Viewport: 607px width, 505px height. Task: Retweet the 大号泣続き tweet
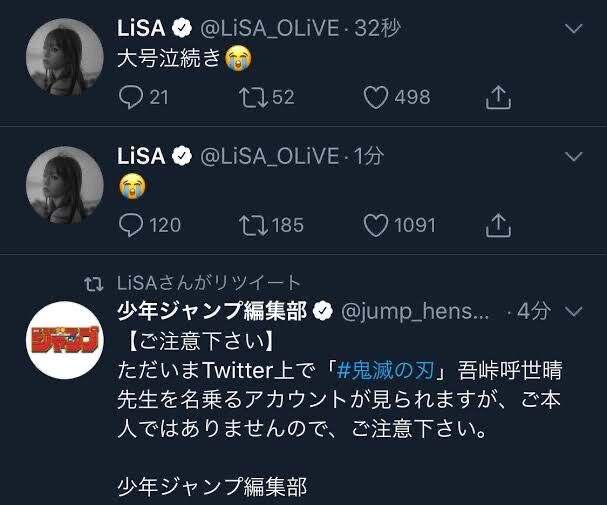click(x=254, y=97)
